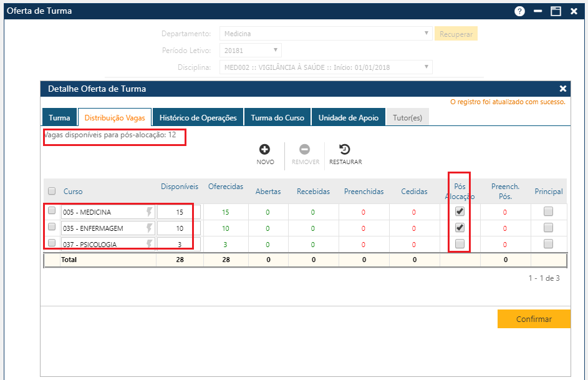Click the help question mark icon

(519, 11)
